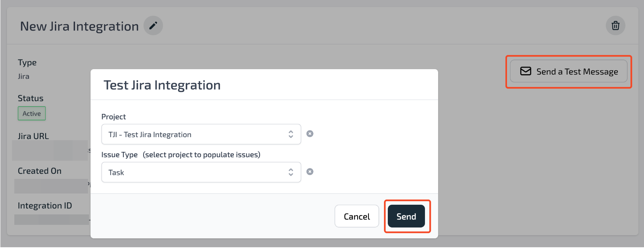Click the Project dropdown chevron arrows

291,134
